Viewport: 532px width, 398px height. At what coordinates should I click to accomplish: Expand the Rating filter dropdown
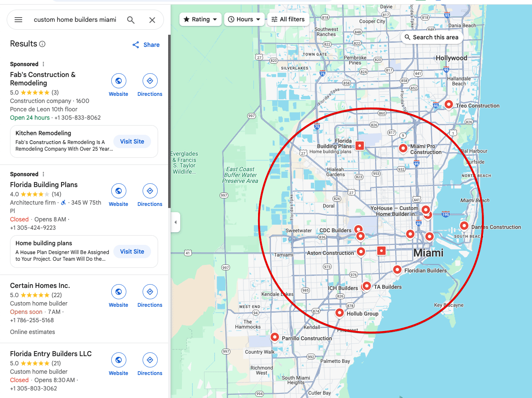[x=200, y=19]
